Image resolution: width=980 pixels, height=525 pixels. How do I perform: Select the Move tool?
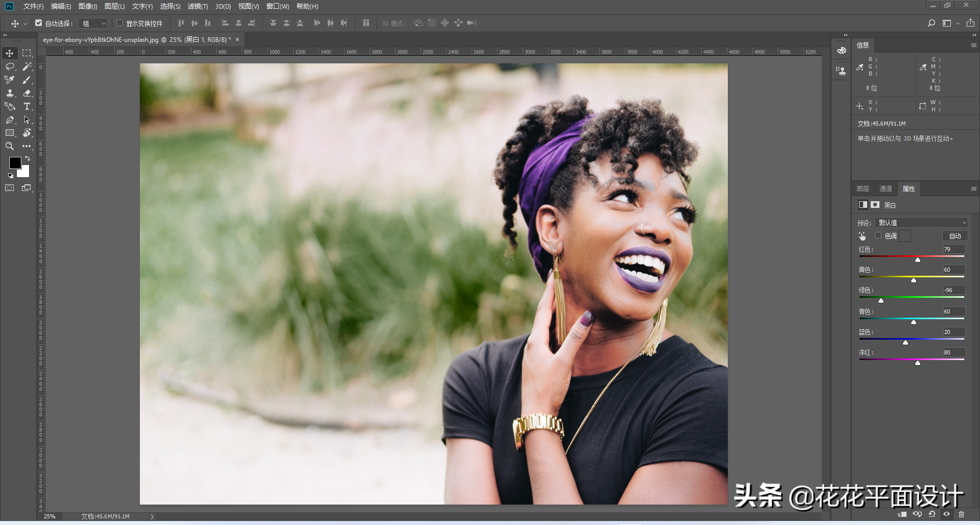coord(10,53)
